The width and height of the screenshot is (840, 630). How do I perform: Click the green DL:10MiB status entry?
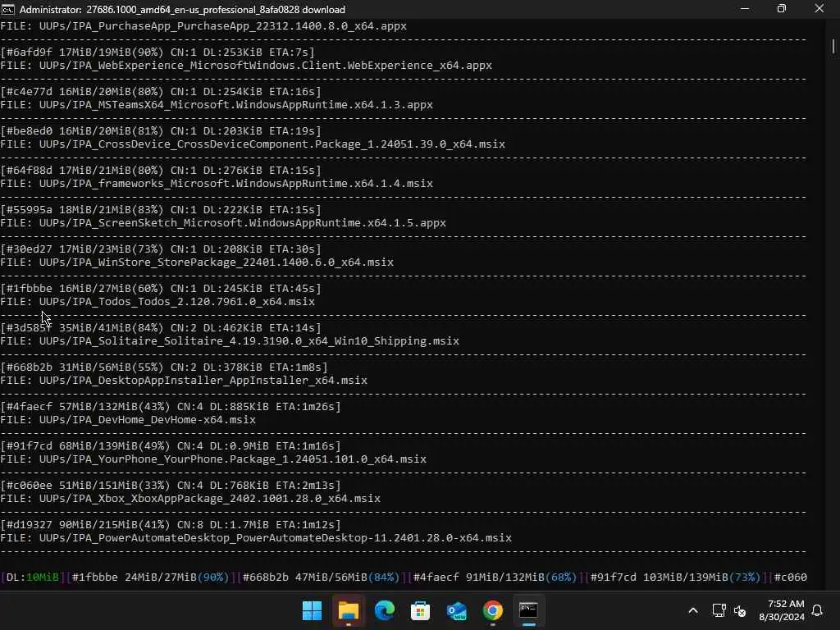pos(32,577)
